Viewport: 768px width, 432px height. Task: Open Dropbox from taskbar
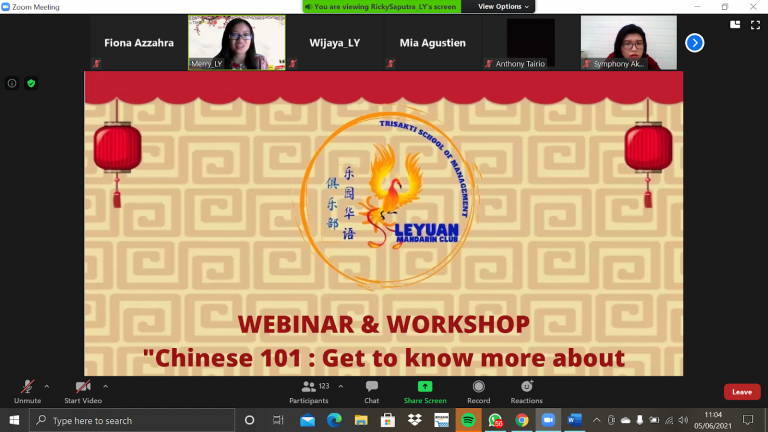coord(415,420)
